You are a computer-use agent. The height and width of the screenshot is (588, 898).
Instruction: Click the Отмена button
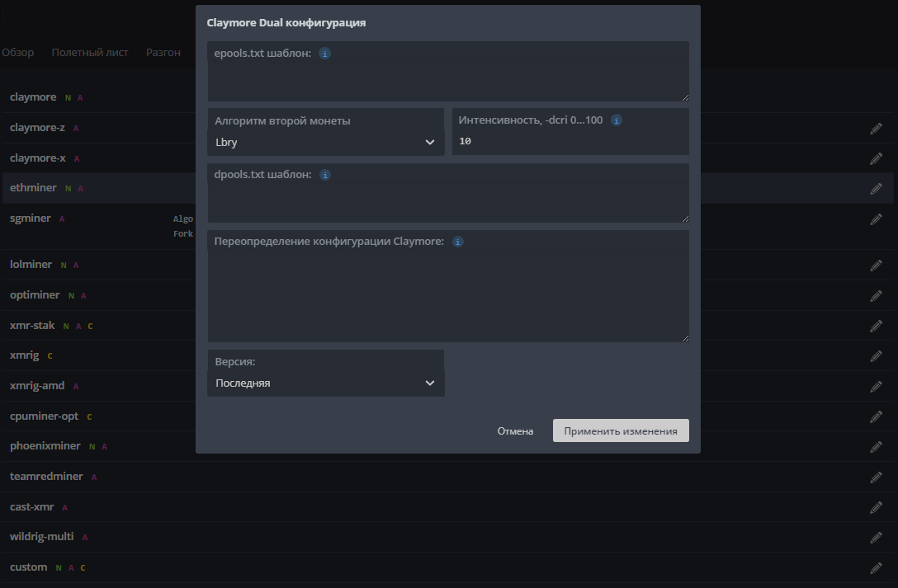[x=515, y=430]
